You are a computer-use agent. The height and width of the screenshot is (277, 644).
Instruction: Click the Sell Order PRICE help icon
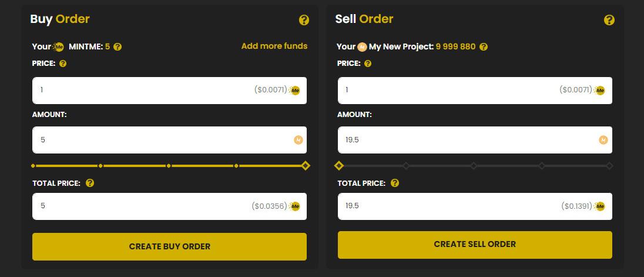(x=368, y=64)
